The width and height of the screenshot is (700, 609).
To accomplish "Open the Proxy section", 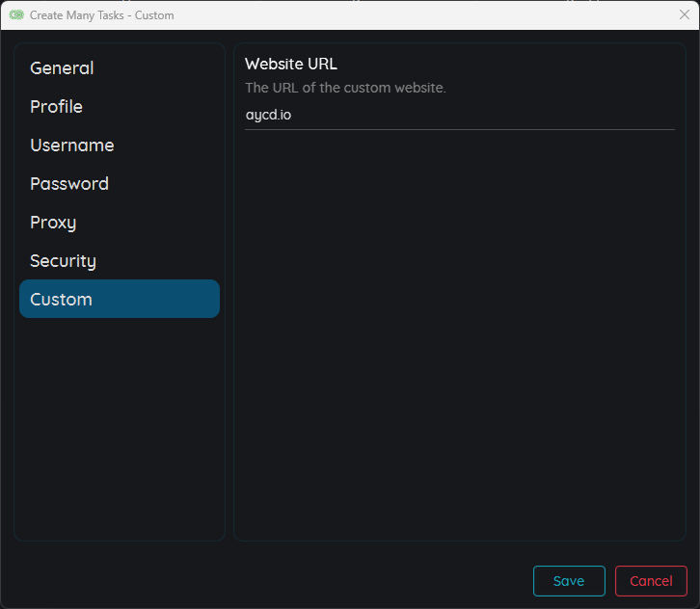I will click(x=53, y=223).
